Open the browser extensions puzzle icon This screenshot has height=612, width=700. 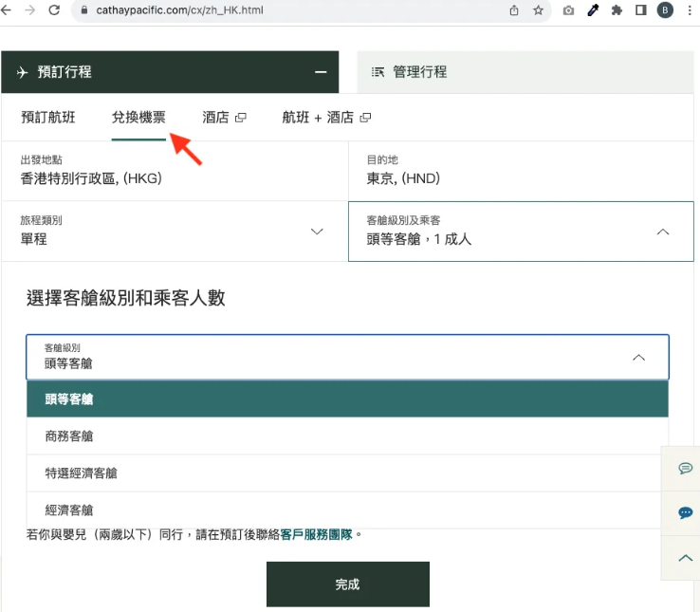coord(617,10)
